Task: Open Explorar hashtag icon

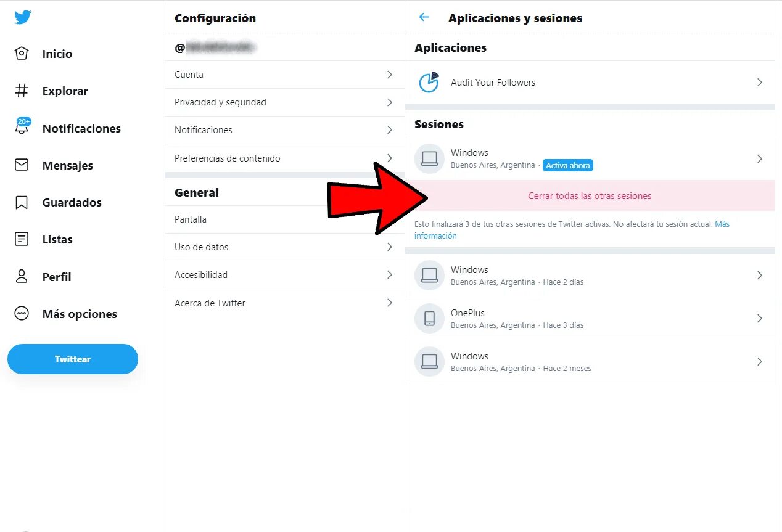Action: point(22,91)
